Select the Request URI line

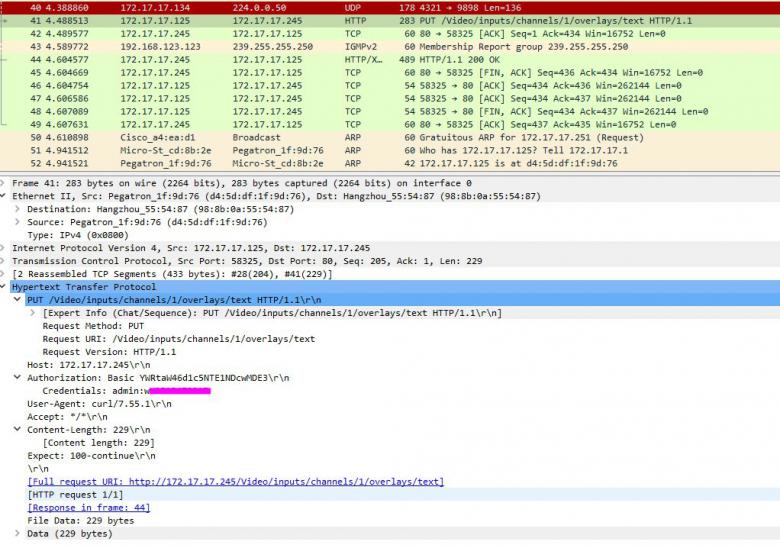[x=179, y=339]
